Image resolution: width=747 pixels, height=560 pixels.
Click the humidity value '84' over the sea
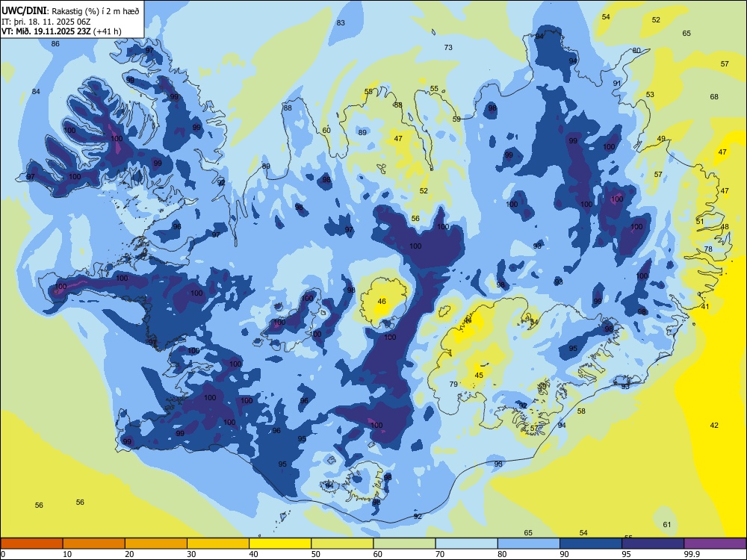point(36,91)
